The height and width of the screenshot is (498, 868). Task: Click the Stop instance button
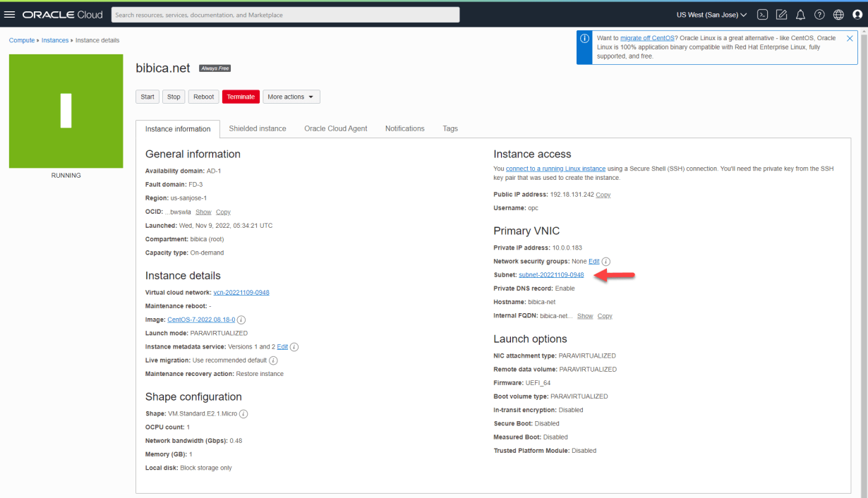pyautogui.click(x=174, y=97)
